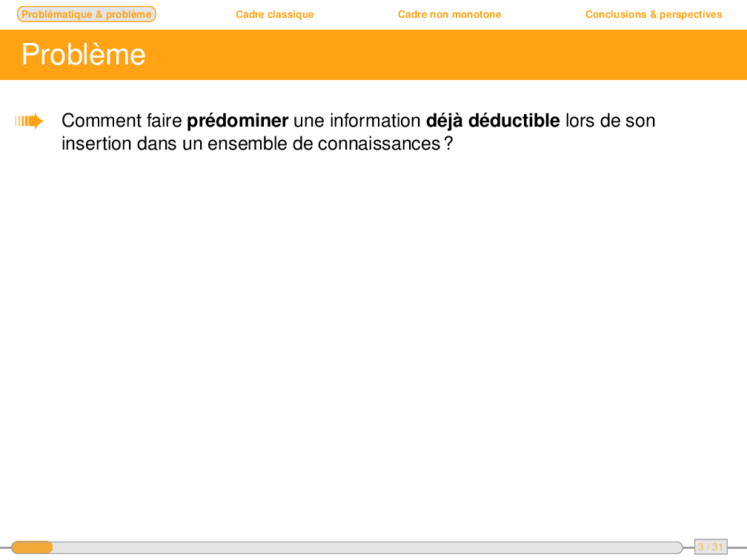Viewport: 747px width, 560px height.
Task: Click the '3 / 31' page counter
Action: tap(710, 547)
